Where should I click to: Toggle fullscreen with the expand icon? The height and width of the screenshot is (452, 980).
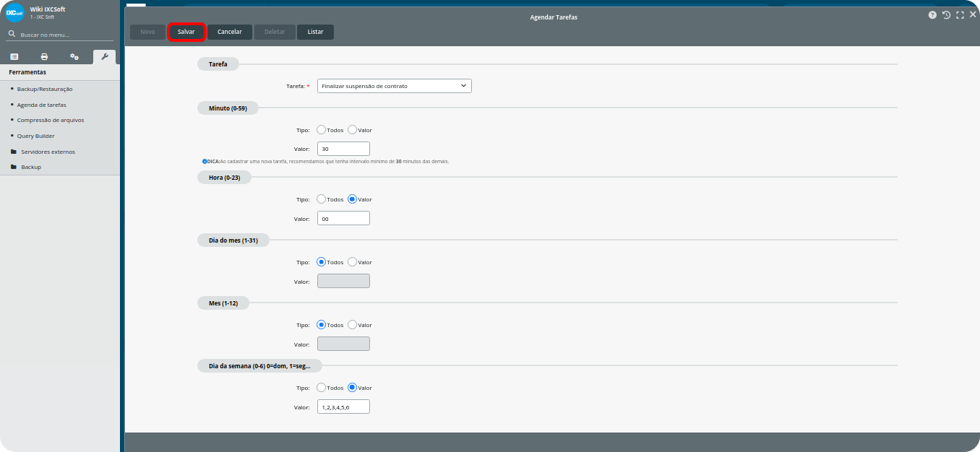[x=960, y=14]
